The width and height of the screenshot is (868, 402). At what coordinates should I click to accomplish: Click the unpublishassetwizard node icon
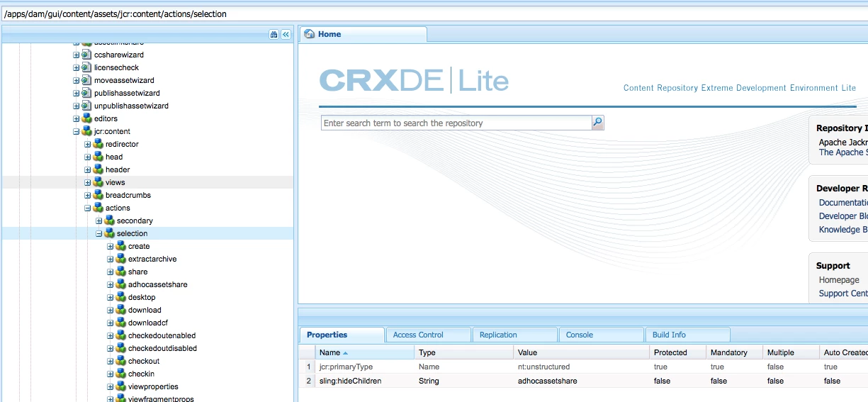pyautogui.click(x=86, y=106)
